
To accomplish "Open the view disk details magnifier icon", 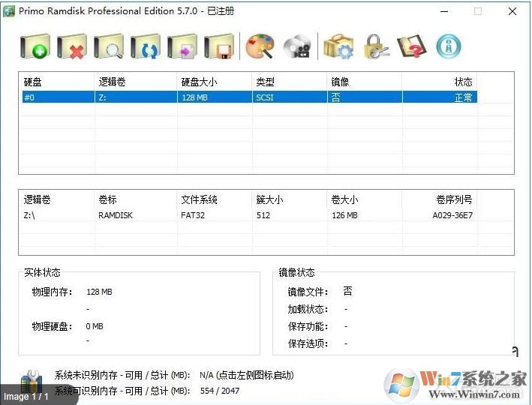I will (109, 46).
